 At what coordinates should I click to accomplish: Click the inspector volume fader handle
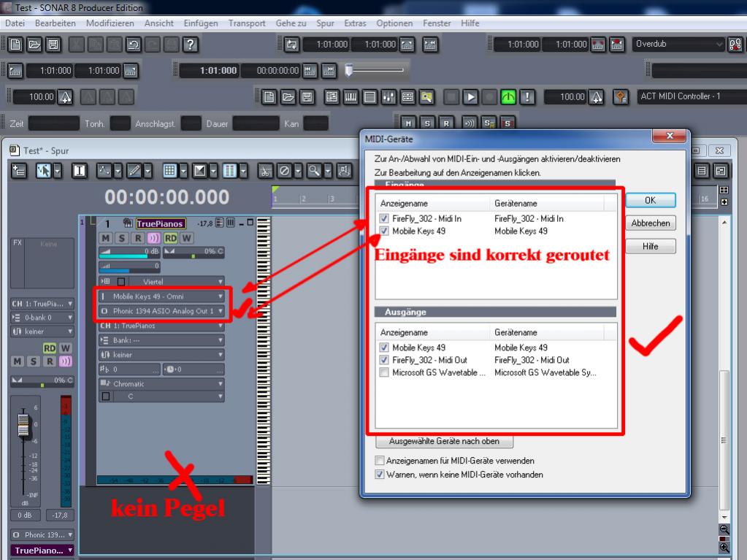point(23,425)
